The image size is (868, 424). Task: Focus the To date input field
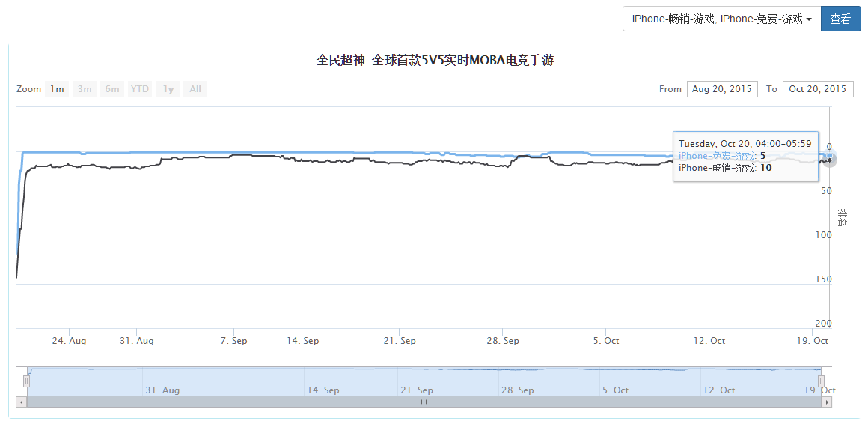click(x=818, y=89)
